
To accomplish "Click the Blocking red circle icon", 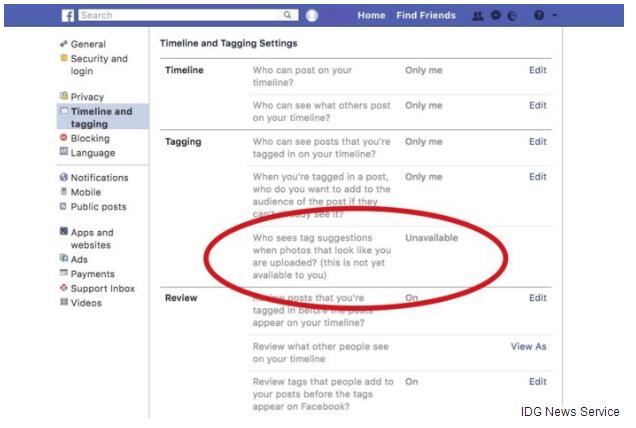I will point(63,138).
